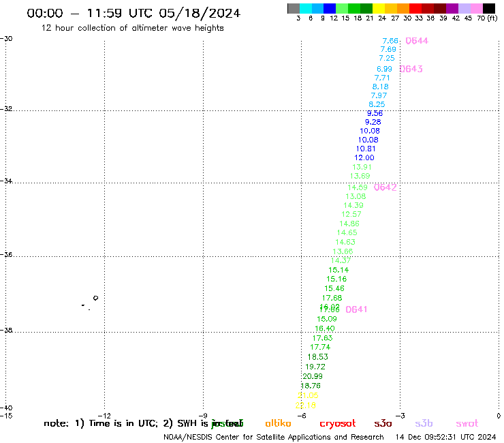Select the subtitle '12 hour collection of altimeter wave heights'
504x443 pixels.
(x=132, y=28)
